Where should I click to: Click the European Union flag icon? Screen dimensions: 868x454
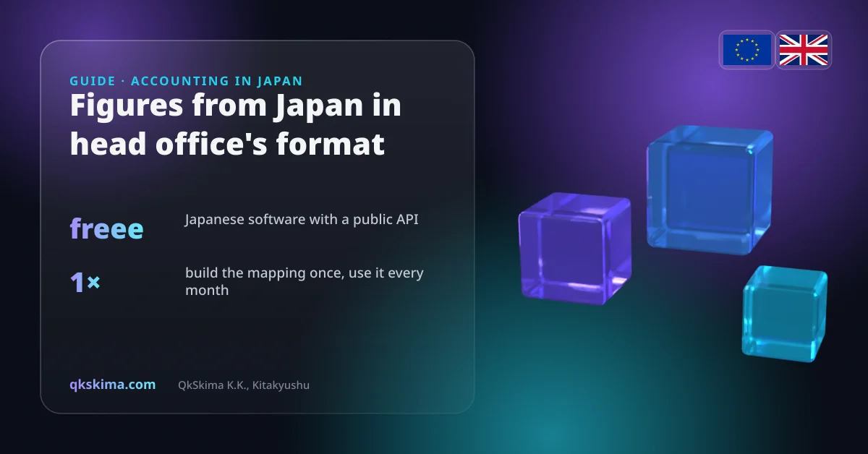[x=747, y=50]
